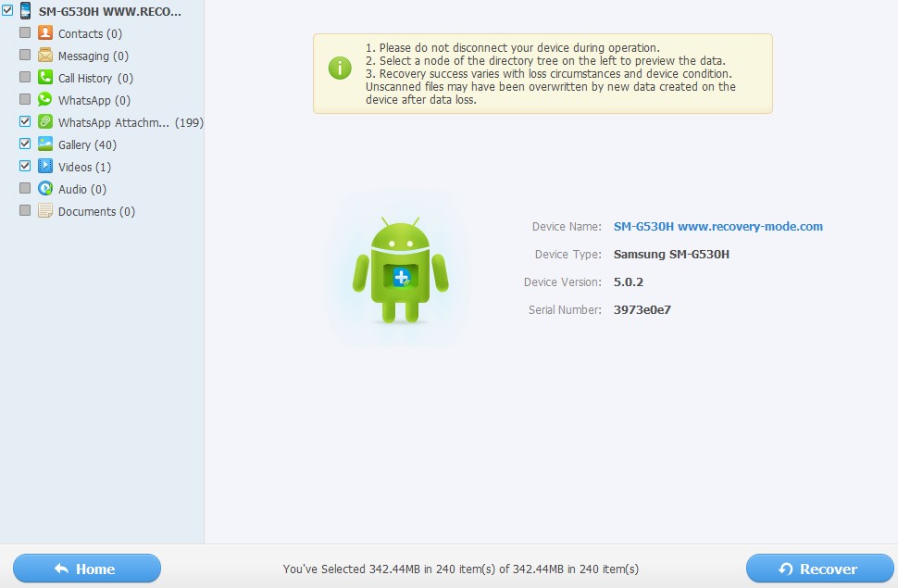The width and height of the screenshot is (898, 588).
Task: Click the Messaging envelope icon
Action: (45, 55)
